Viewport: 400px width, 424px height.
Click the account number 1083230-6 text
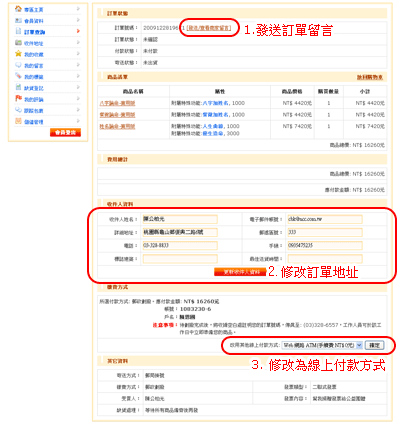[195, 309]
